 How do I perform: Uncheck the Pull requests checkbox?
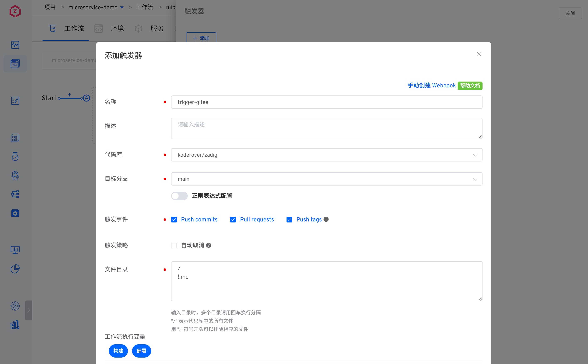coord(233,220)
